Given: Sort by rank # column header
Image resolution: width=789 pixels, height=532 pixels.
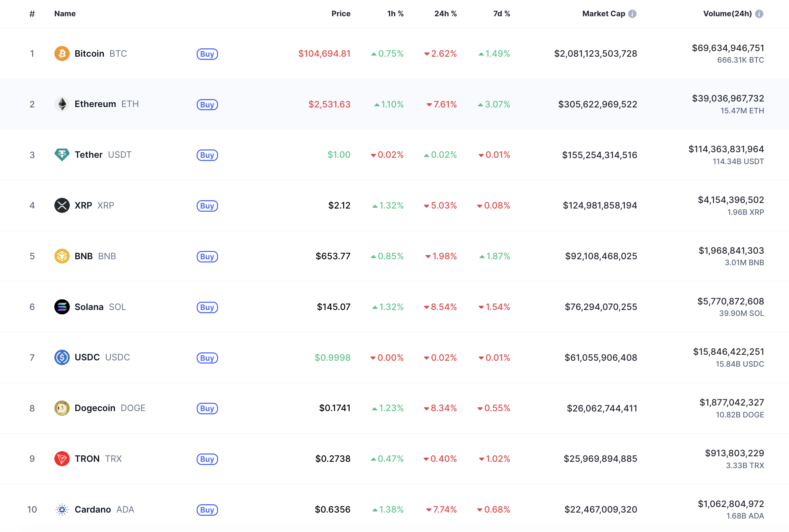Looking at the screenshot, I should pos(32,14).
